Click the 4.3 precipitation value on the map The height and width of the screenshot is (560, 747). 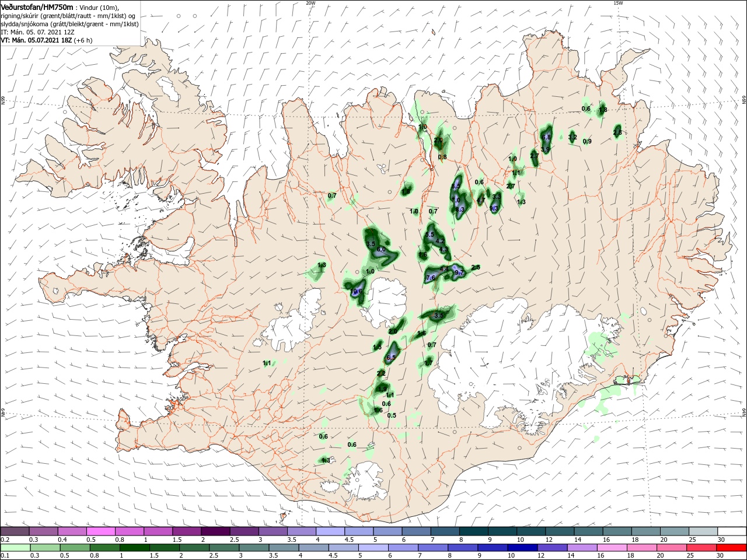(x=444, y=250)
